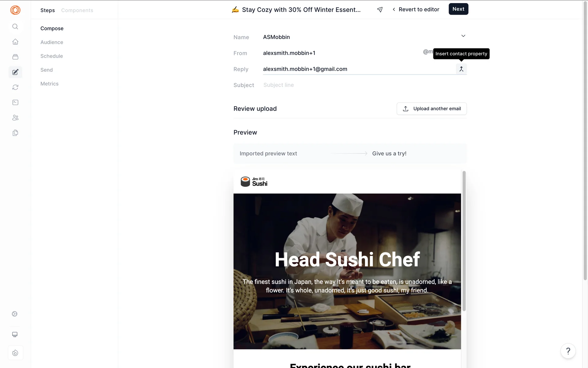Viewport: 588px width, 368px height.
Task: Click the Insert contact property icon
Action: pyautogui.click(x=461, y=69)
